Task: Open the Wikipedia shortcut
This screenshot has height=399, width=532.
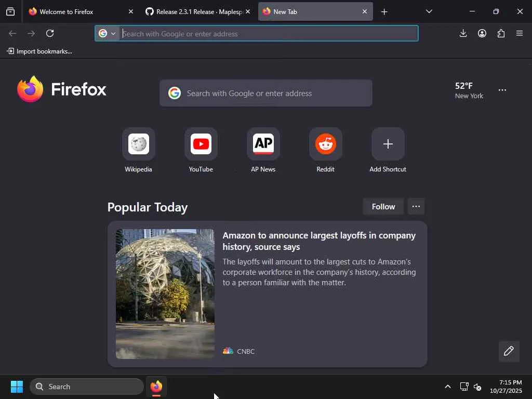Action: (x=138, y=150)
